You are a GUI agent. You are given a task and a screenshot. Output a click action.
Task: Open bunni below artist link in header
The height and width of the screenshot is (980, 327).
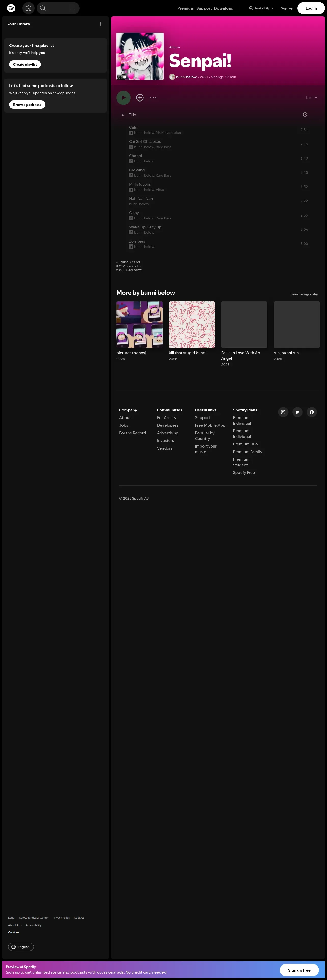(186, 77)
